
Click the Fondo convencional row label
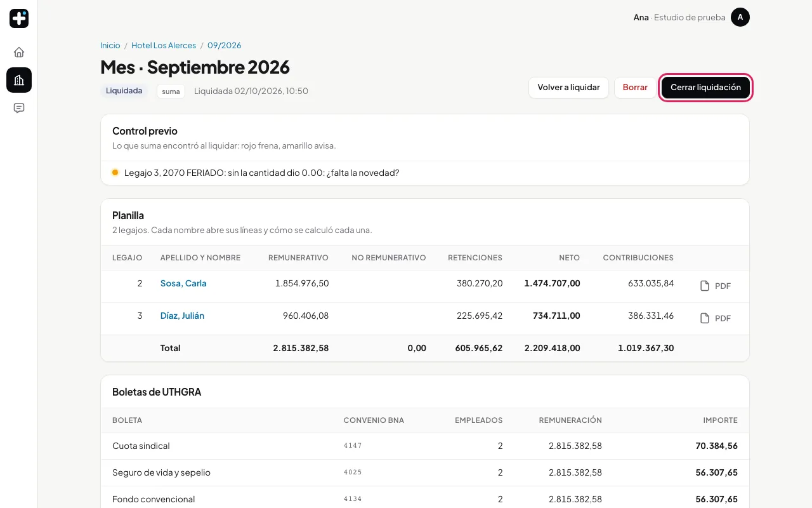[x=154, y=499]
